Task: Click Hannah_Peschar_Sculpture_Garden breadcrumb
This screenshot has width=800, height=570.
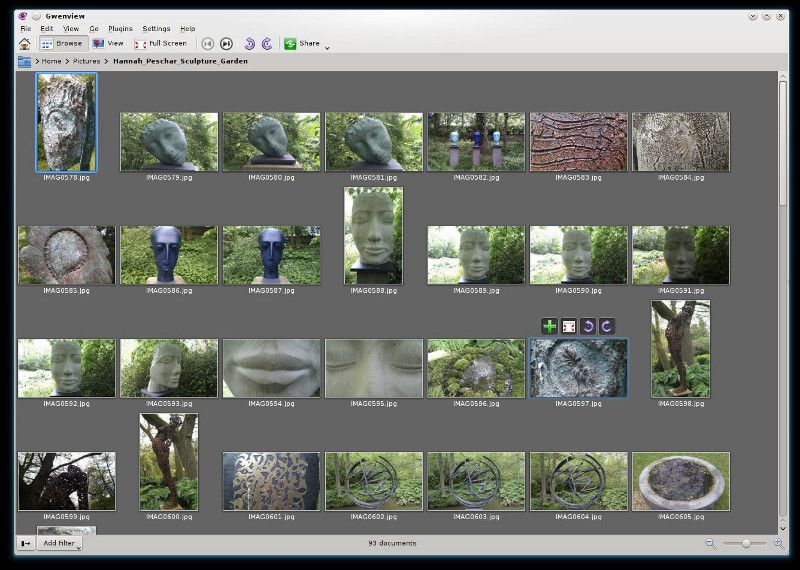Action: [x=180, y=61]
